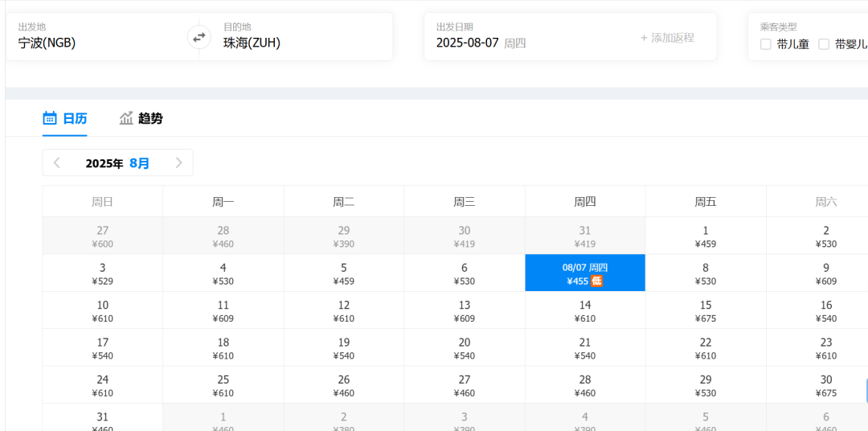Screen dimensions: 868x431
Task: Select highlighted 08/07 周四 ¥455 cell
Action: pos(585,273)
